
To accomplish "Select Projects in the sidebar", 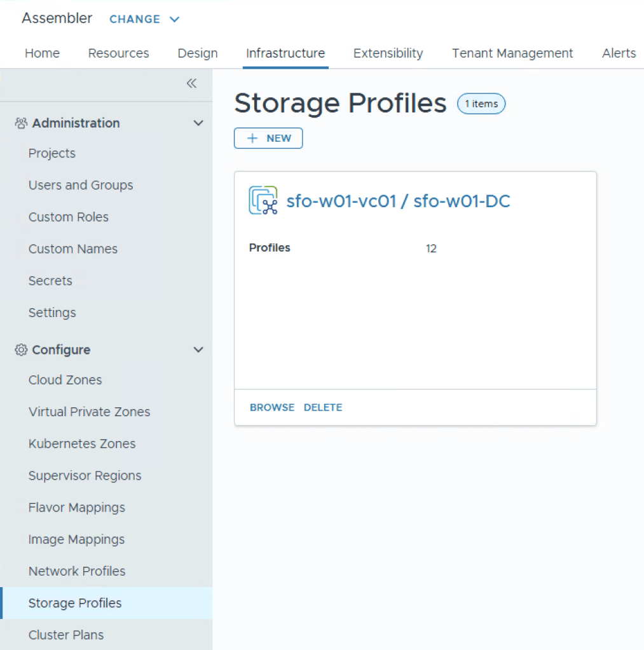I will click(x=52, y=154).
